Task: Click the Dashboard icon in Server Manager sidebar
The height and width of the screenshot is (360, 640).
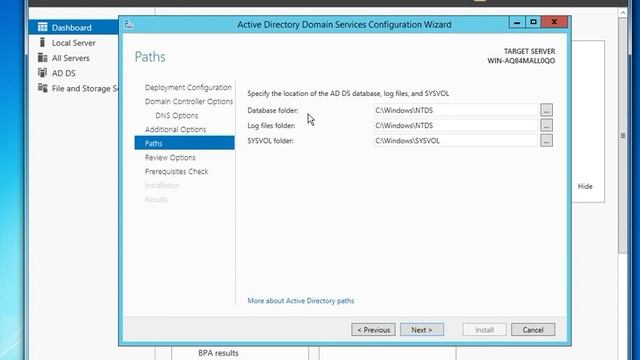Action: pyautogui.click(x=42, y=27)
